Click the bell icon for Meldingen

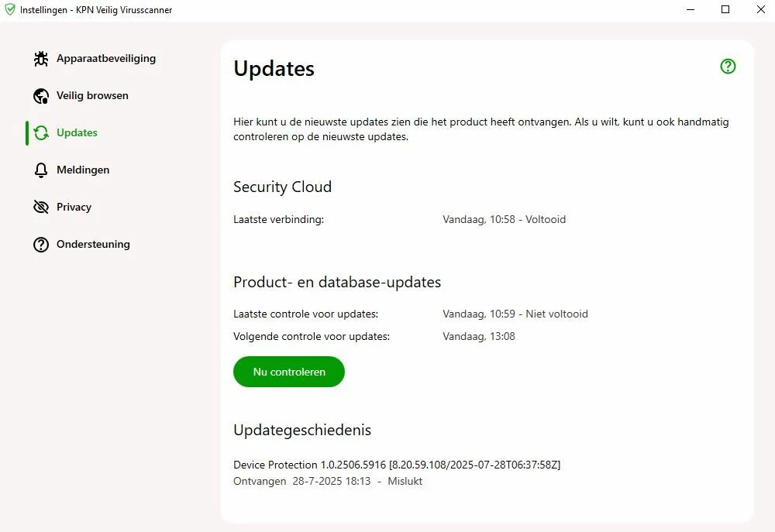(x=41, y=170)
